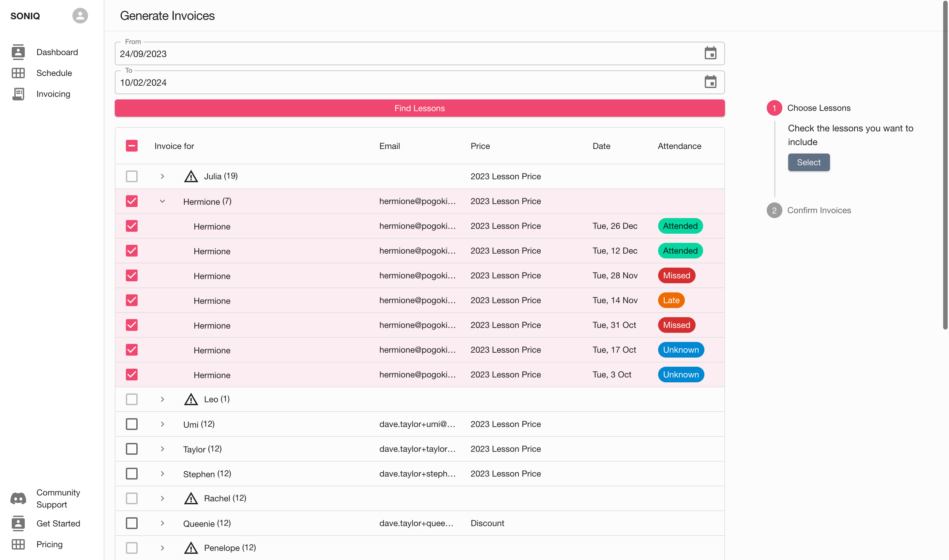Collapse the Hermione (7) row

click(x=162, y=201)
